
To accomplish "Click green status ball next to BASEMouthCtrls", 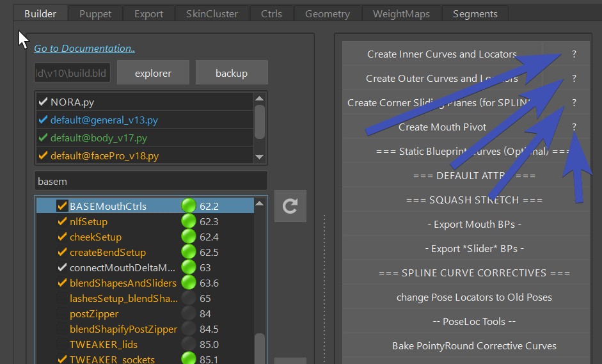I will click(189, 206).
